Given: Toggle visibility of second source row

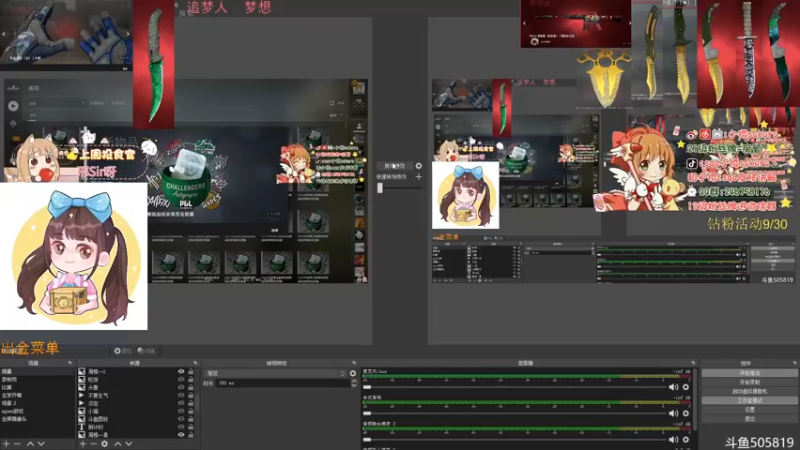Looking at the screenshot, I should [181, 380].
